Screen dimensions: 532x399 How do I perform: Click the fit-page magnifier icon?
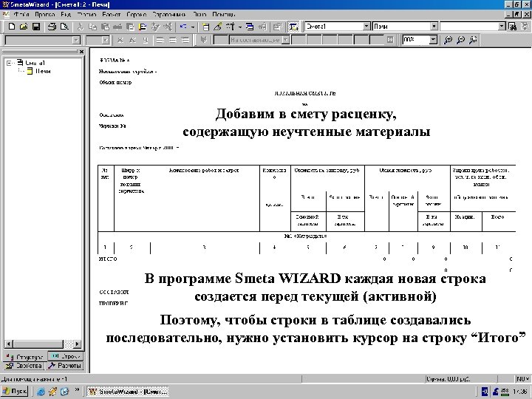click(473, 40)
